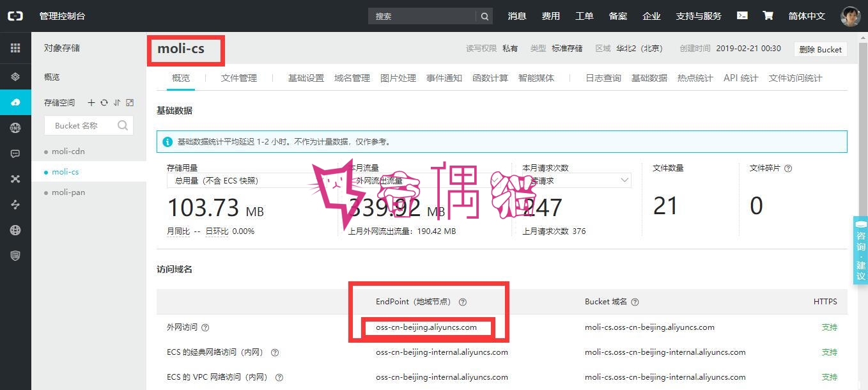The height and width of the screenshot is (390, 868).
Task: Switch to the 图片处理 tab
Action: tap(398, 78)
